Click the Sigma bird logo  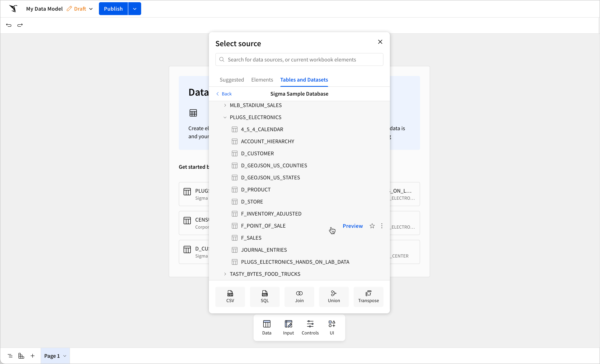point(13,8)
